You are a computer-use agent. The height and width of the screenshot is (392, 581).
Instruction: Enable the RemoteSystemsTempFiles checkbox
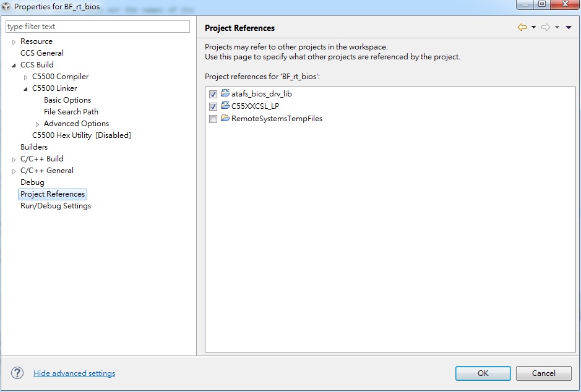point(213,119)
